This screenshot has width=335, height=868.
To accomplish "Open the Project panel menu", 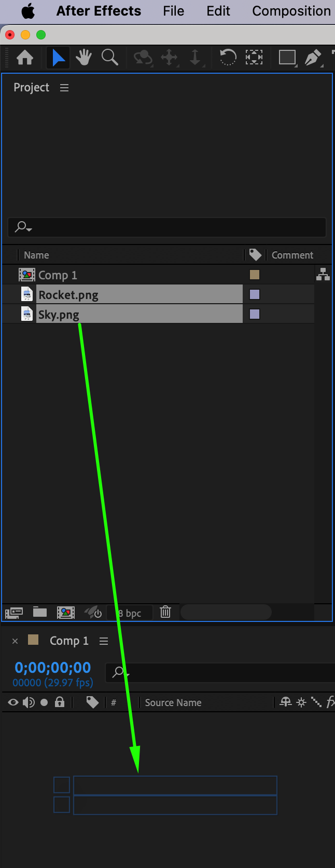I will [x=64, y=88].
